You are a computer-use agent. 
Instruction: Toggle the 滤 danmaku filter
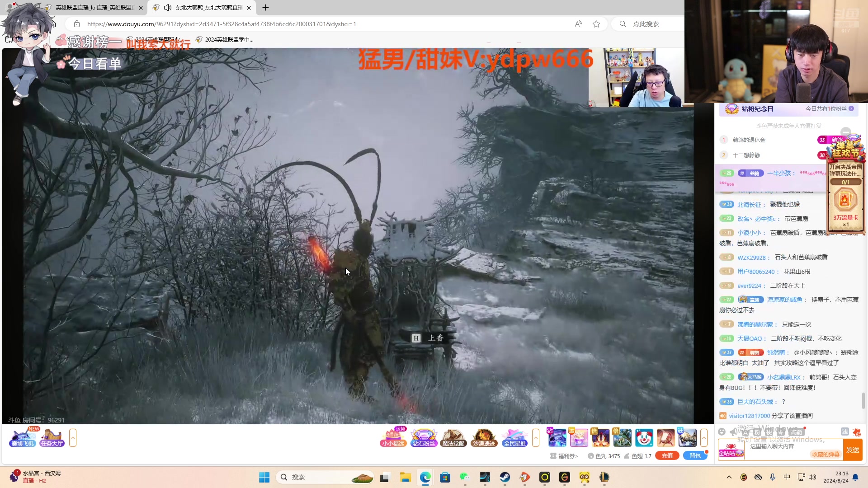[x=844, y=432]
